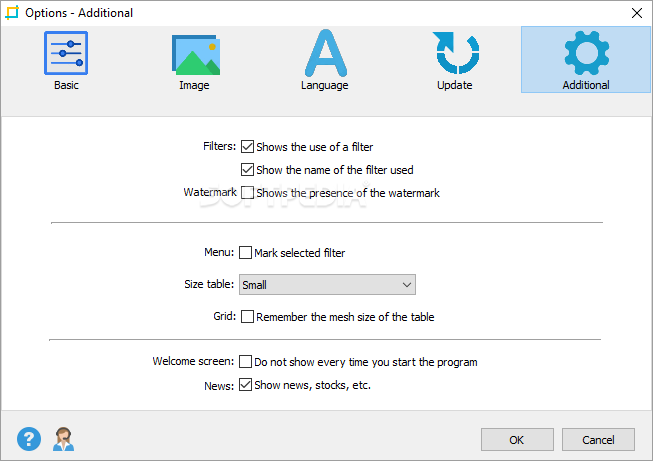
Task: Check Do not show every time you start
Action: click(245, 361)
